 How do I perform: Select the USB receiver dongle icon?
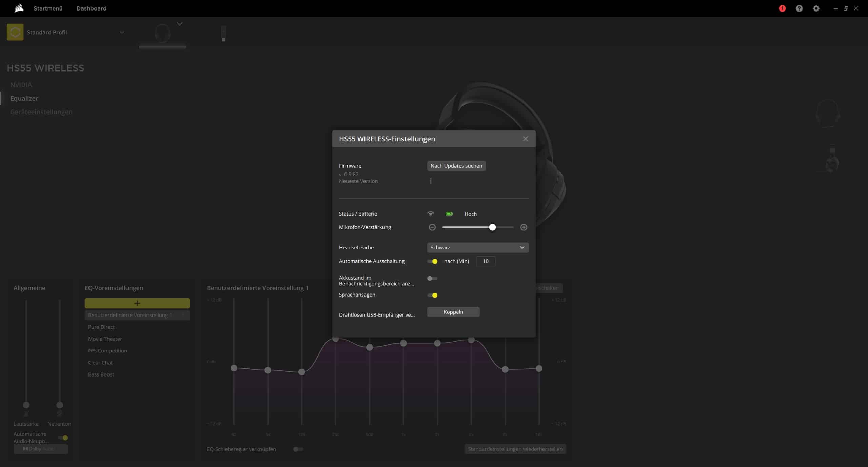tap(223, 34)
